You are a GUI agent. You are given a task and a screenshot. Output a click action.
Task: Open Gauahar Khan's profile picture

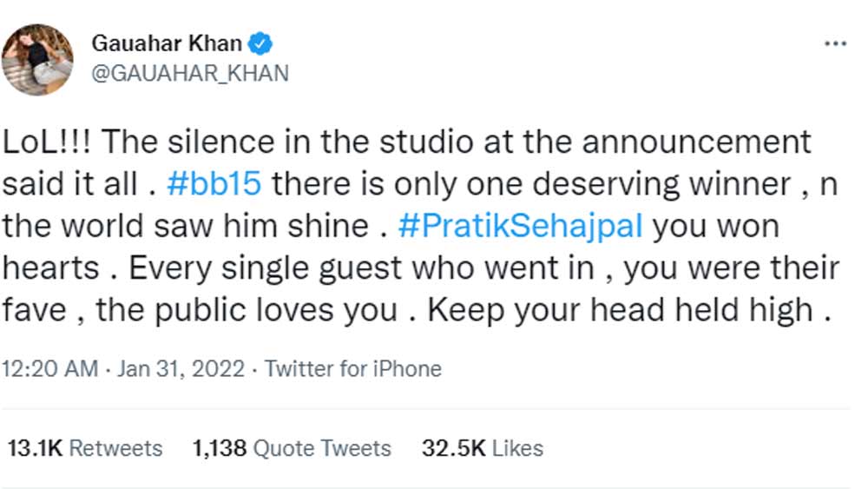click(x=37, y=59)
